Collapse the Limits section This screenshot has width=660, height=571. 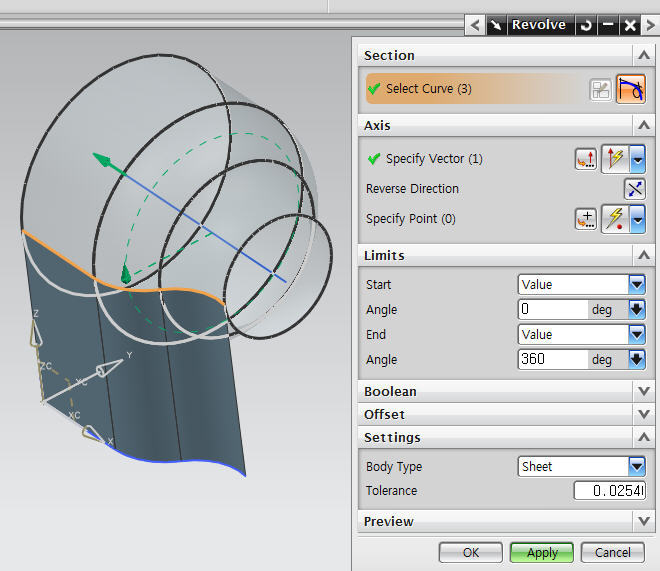[643, 255]
